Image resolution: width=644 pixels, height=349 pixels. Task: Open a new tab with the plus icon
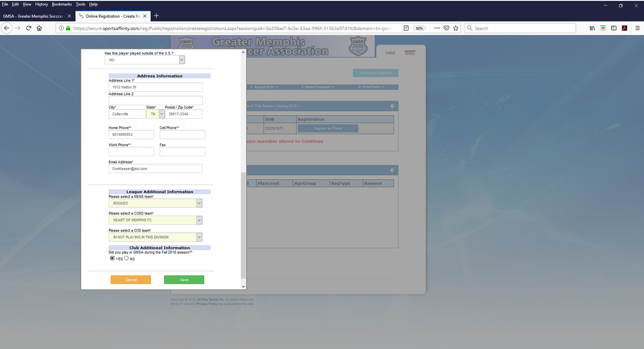156,16
